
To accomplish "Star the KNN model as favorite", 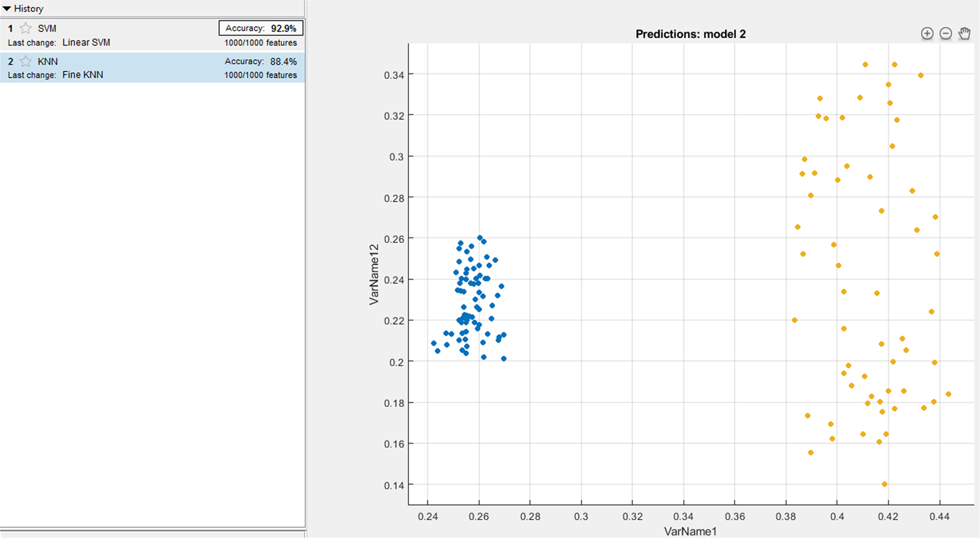I will 26,61.
